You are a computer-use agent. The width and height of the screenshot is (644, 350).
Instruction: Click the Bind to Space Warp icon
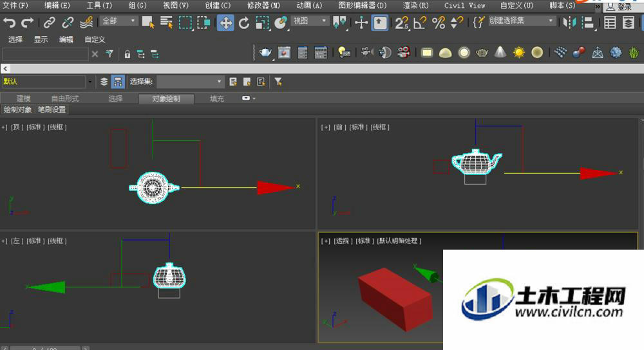(86, 23)
